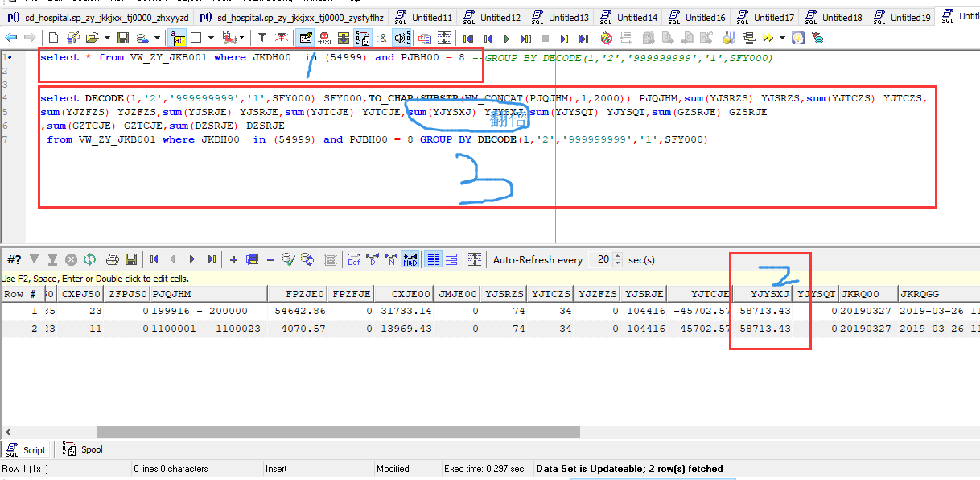980x480 pixels.
Task: Click the back navigation arrow in the toolbar
Action: pyautogui.click(x=10, y=38)
